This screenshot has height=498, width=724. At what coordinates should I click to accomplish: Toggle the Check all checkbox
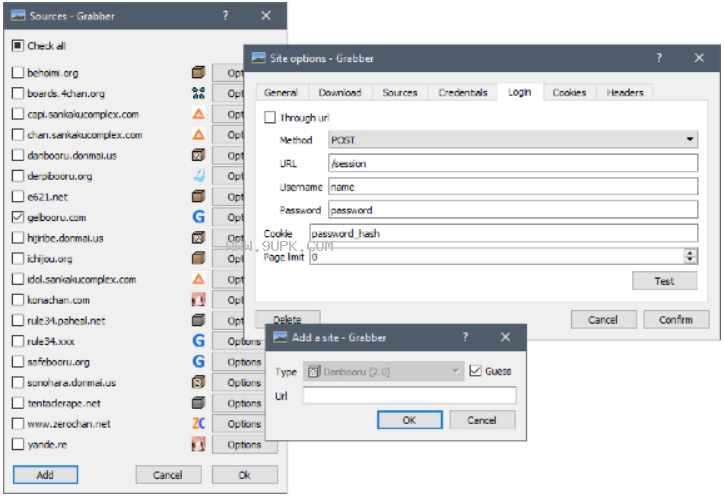(18, 46)
